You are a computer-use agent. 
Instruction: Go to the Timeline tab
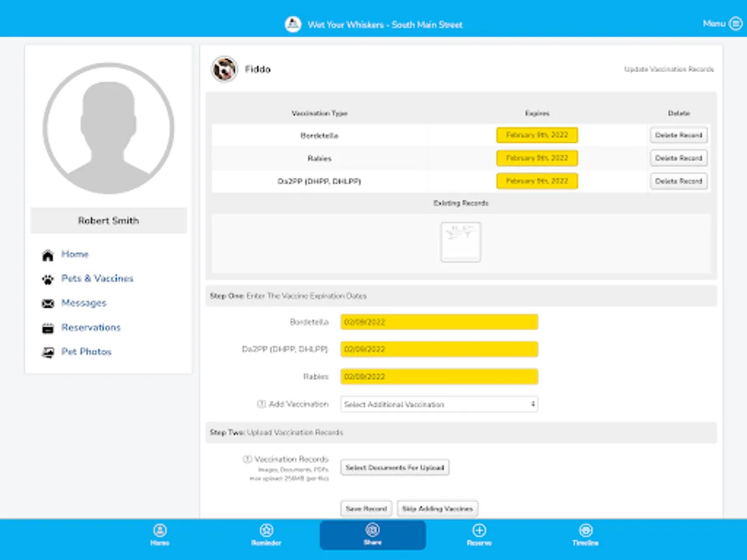[x=585, y=534]
